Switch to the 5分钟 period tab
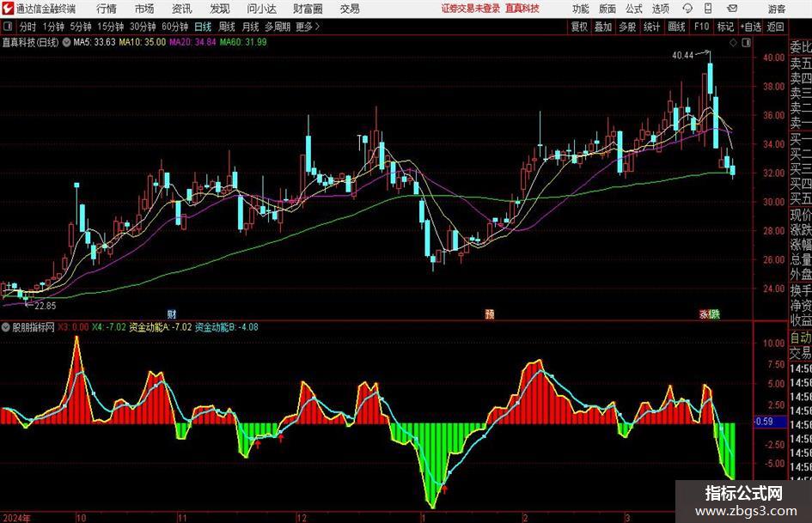 pyautogui.click(x=81, y=27)
